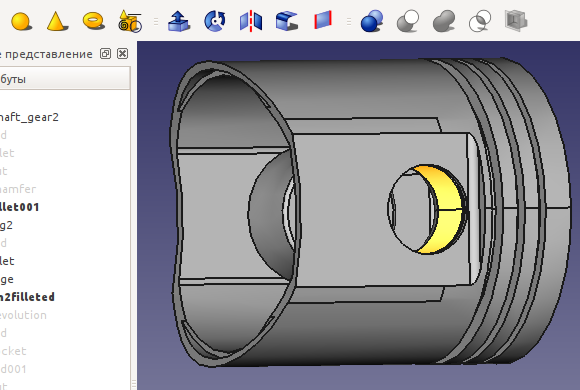580x390 pixels.
Task: Create a sphere primitive
Action: (21, 21)
